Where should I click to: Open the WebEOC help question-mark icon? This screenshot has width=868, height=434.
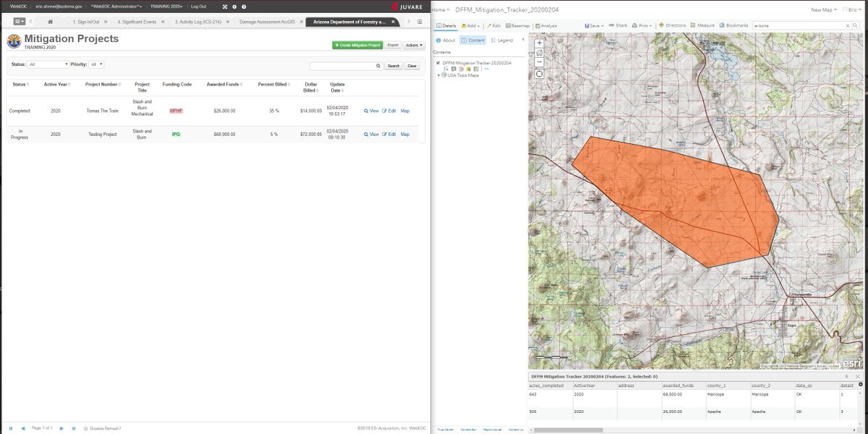tap(244, 6)
